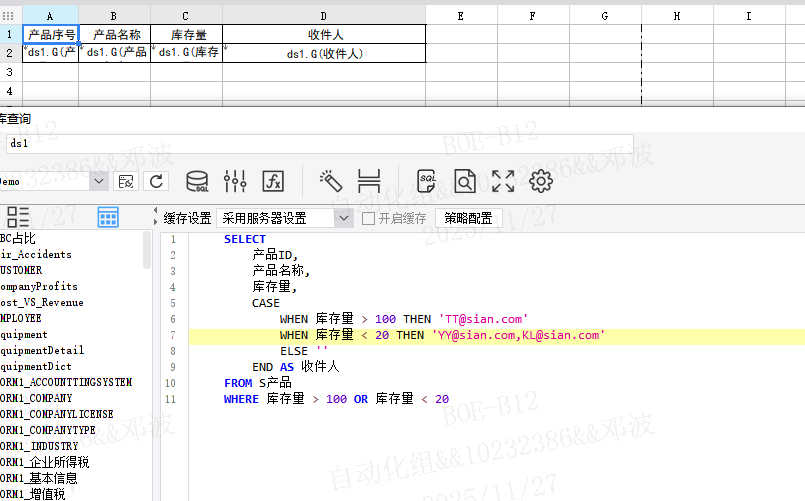Select column D header
Screen dimensions: 805x501
pos(324,16)
